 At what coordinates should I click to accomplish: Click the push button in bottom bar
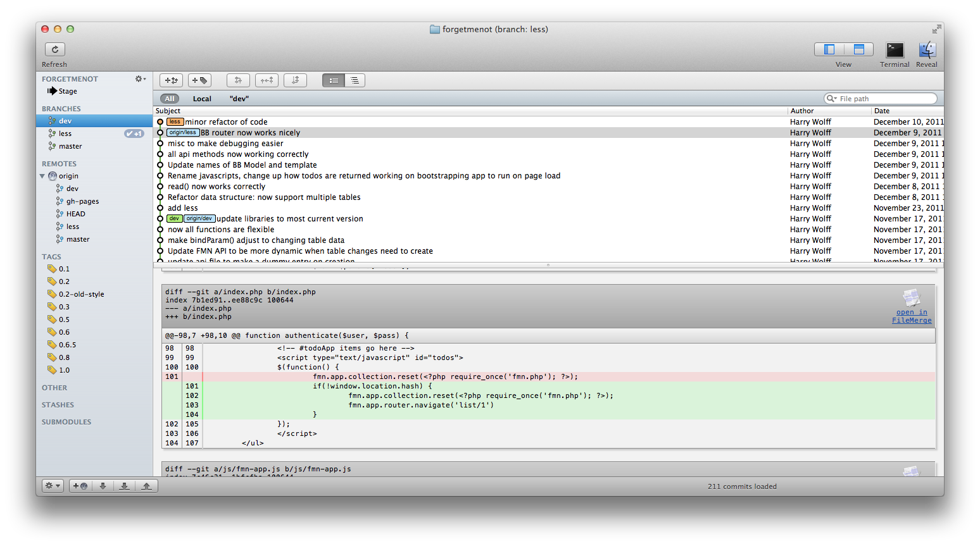click(x=146, y=486)
